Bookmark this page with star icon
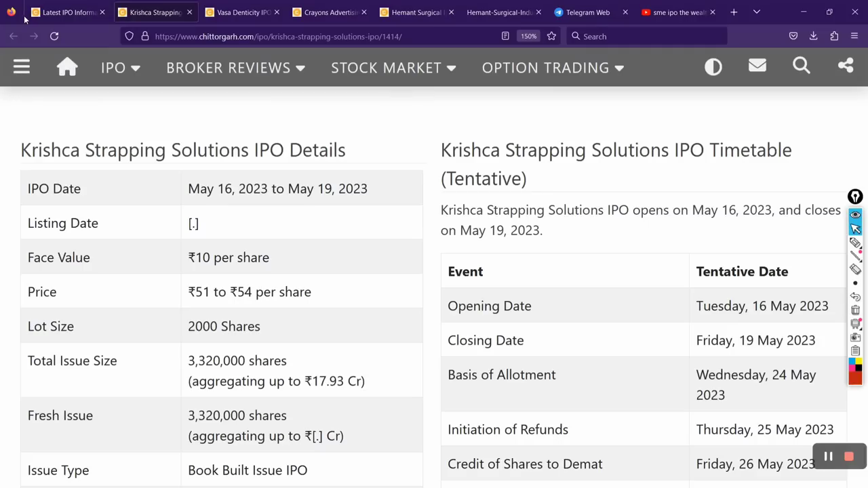The width and height of the screenshot is (868, 488). [551, 36]
